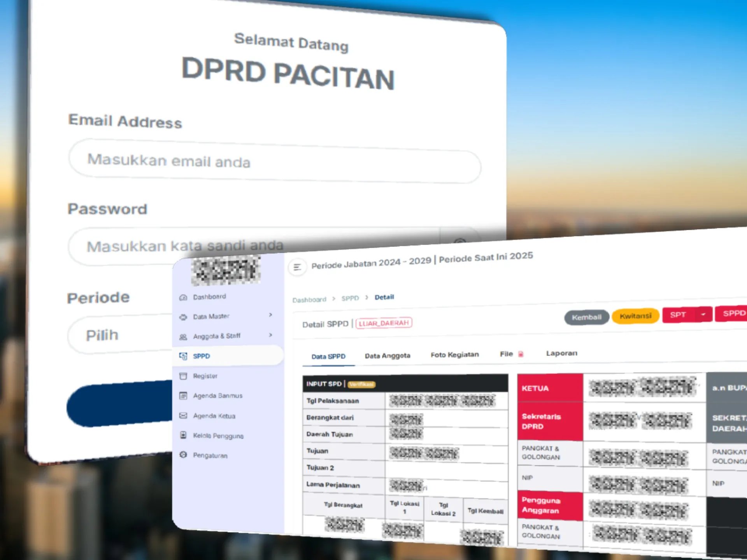Click the Agenda Banmus sidebar icon
This screenshot has height=560, width=747.
[x=183, y=396]
